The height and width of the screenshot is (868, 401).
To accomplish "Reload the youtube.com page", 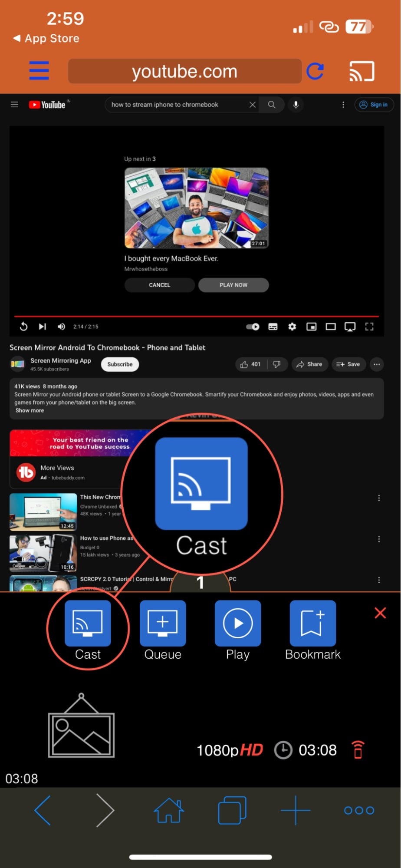I will coord(315,71).
